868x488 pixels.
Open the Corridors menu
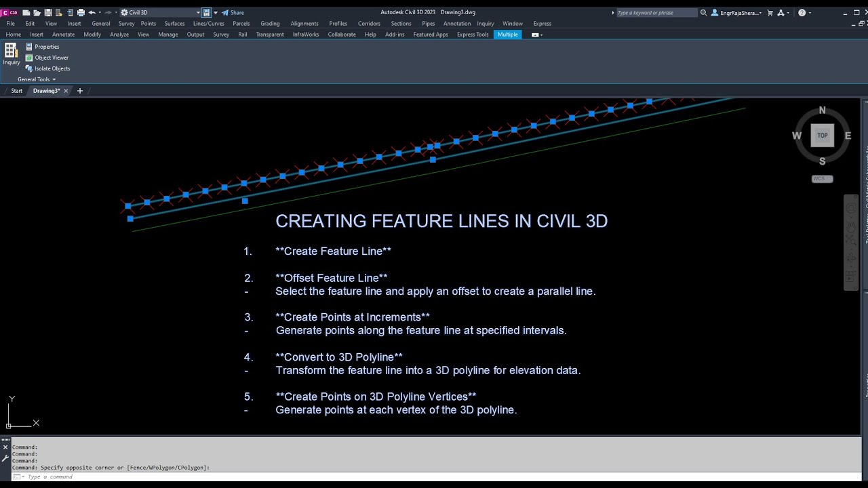pyautogui.click(x=369, y=24)
